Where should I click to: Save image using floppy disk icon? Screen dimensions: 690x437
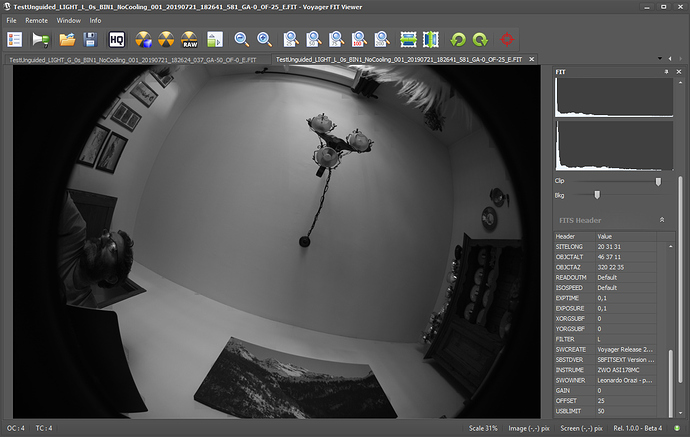coord(90,40)
